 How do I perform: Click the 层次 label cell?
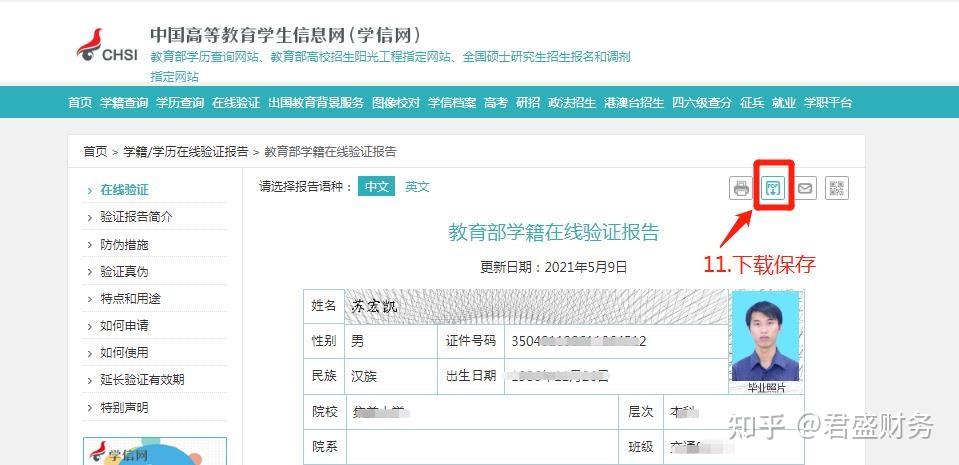click(641, 412)
